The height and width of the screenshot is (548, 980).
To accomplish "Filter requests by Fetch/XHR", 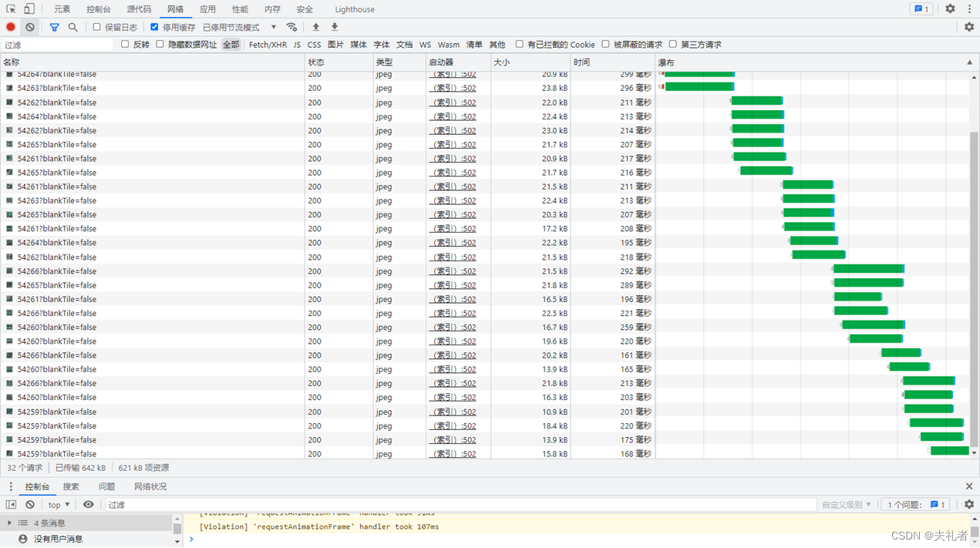I will (x=268, y=45).
